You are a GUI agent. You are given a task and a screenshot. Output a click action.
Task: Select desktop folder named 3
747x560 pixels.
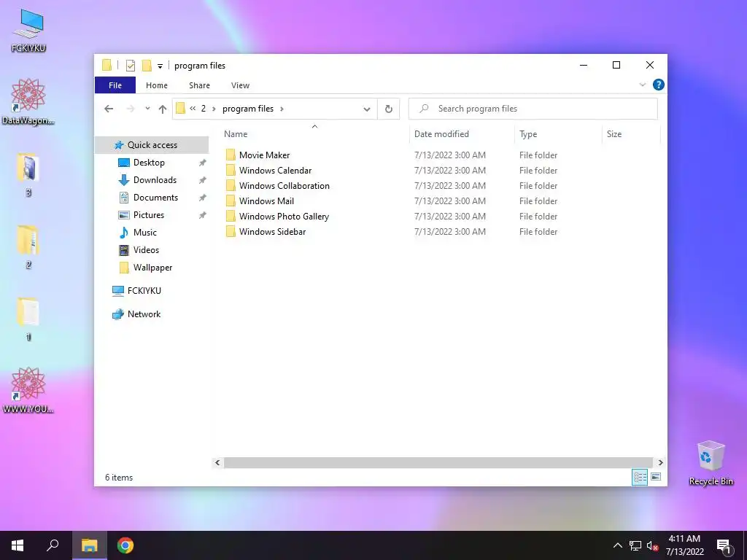[x=28, y=175]
